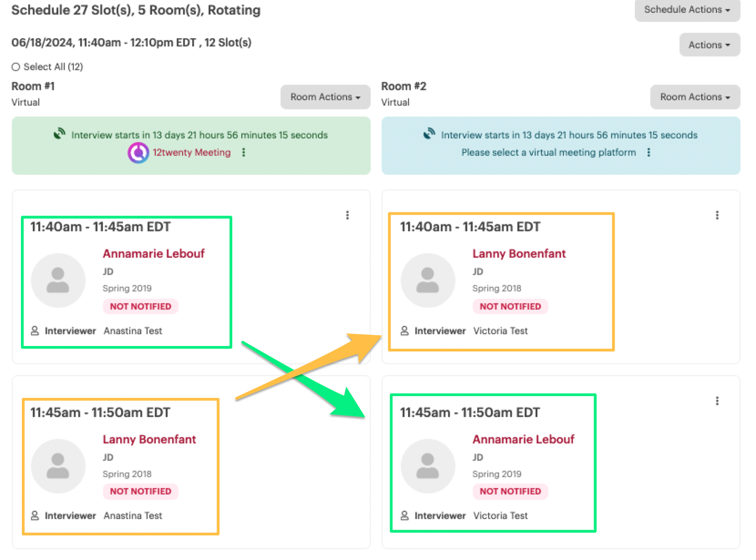Open kebab menu on Room #1 11:40am slot
Image resolution: width=756 pixels, height=560 pixels.
pyautogui.click(x=347, y=215)
